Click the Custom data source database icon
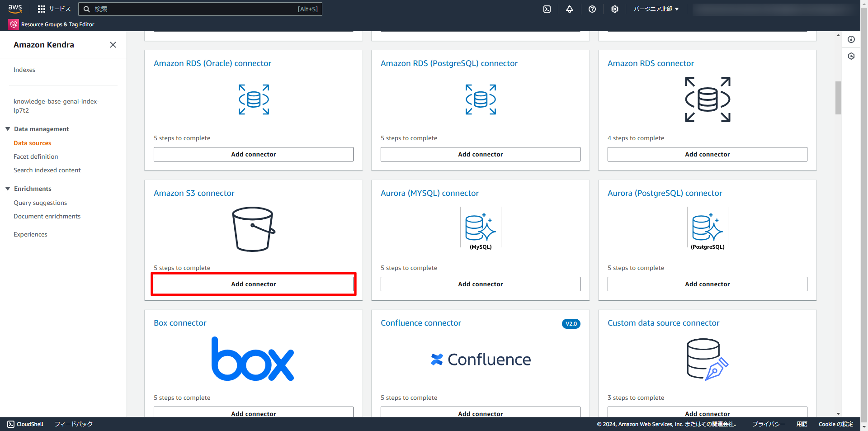The height and width of the screenshot is (431, 868). (708, 359)
